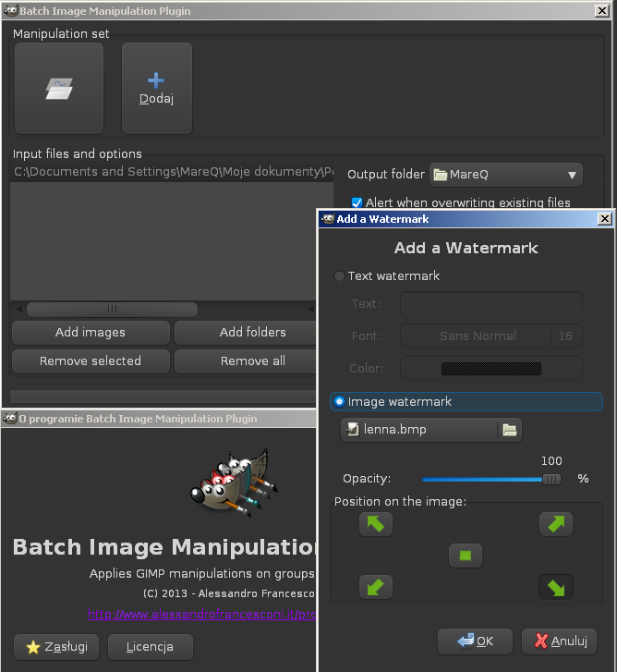
Task: Click the Remove selected button
Action: (91, 361)
